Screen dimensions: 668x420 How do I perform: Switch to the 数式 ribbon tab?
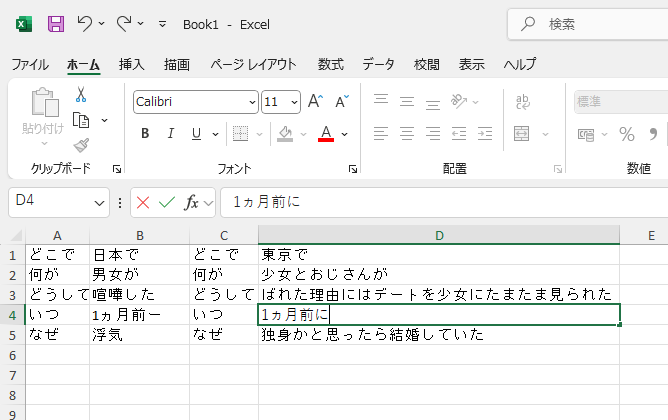(330, 64)
